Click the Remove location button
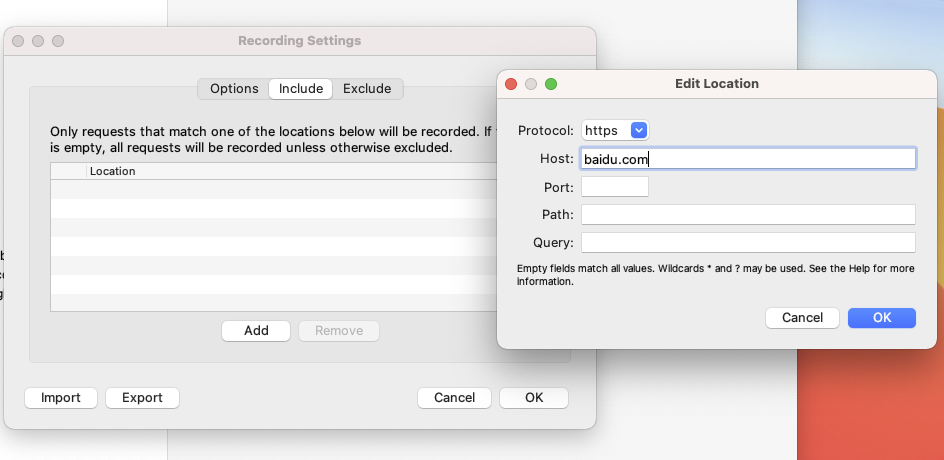 (339, 331)
